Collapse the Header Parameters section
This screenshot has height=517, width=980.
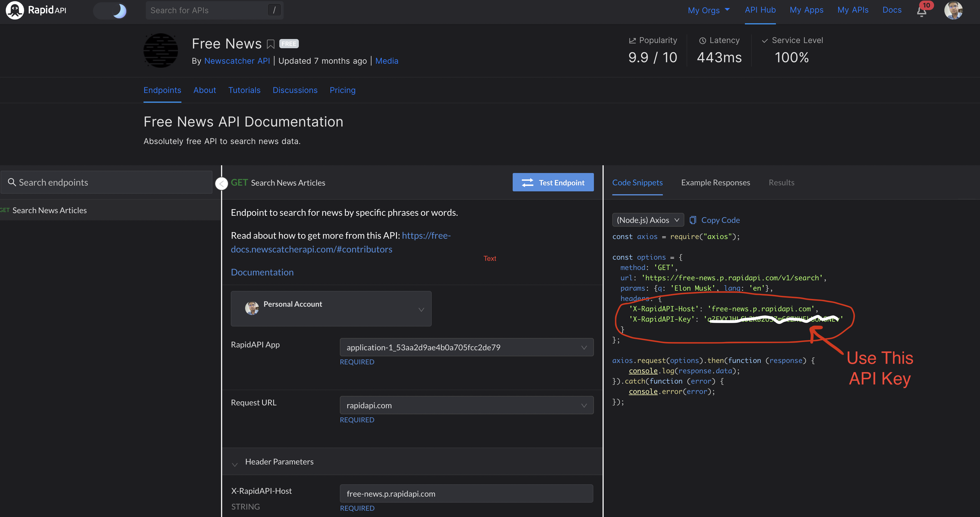(x=235, y=464)
